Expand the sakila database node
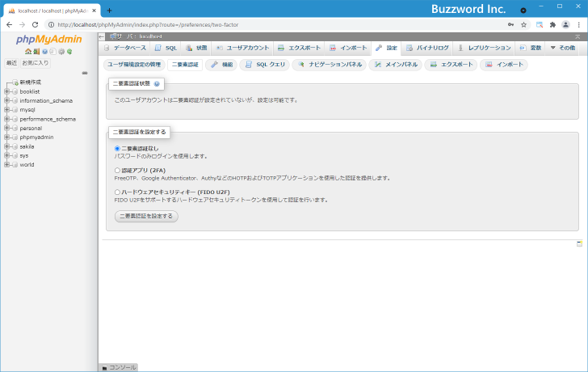Image resolution: width=588 pixels, height=372 pixels. pyautogui.click(x=6, y=146)
